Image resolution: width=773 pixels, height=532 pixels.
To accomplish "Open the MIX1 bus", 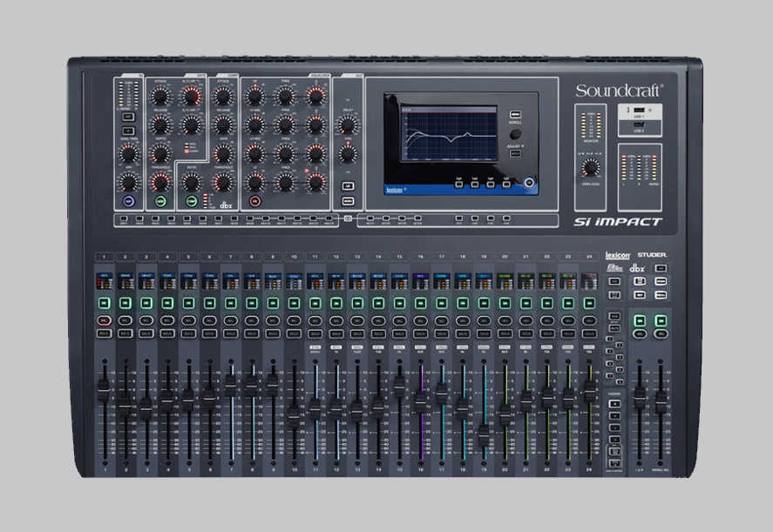I will click(123, 219).
